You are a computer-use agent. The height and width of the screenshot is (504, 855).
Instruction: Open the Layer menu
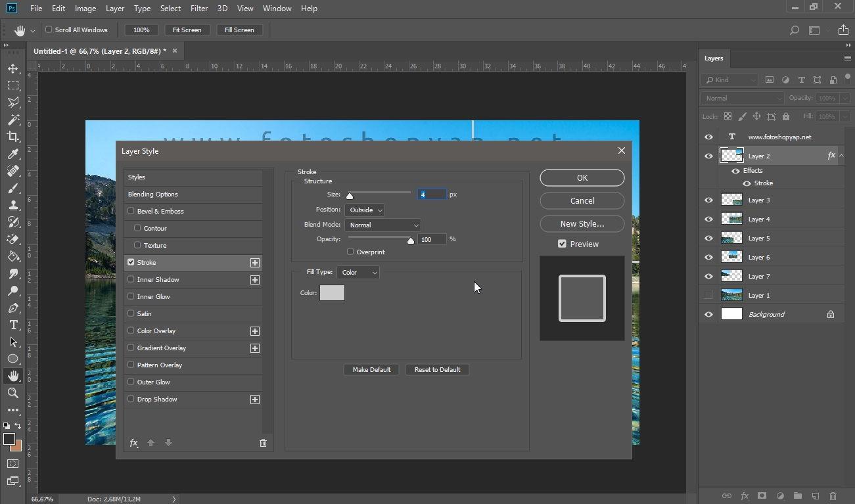(115, 9)
